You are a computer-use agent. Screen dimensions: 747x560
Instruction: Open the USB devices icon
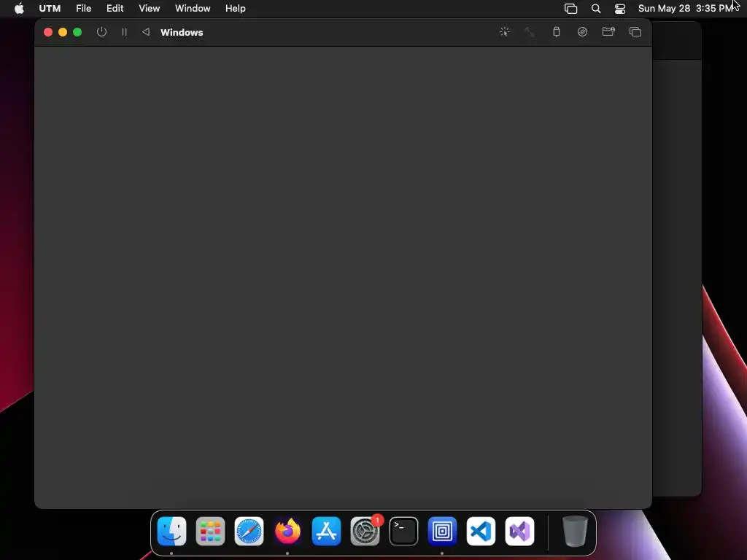click(556, 32)
